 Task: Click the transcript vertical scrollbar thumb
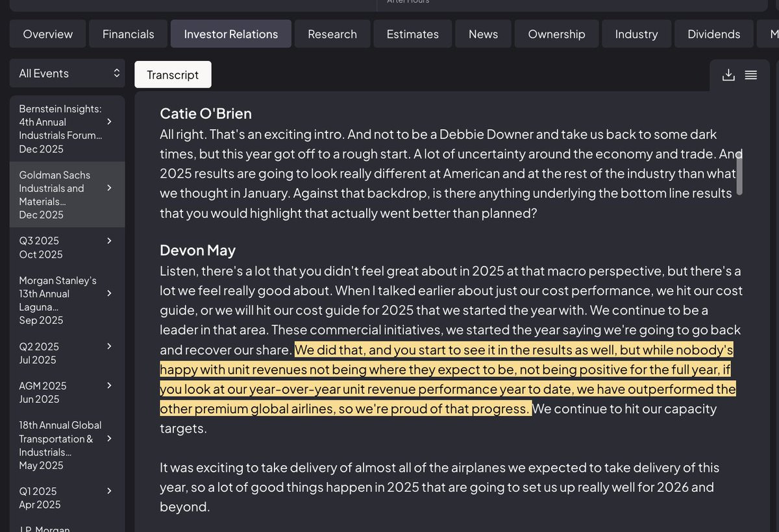(x=739, y=172)
